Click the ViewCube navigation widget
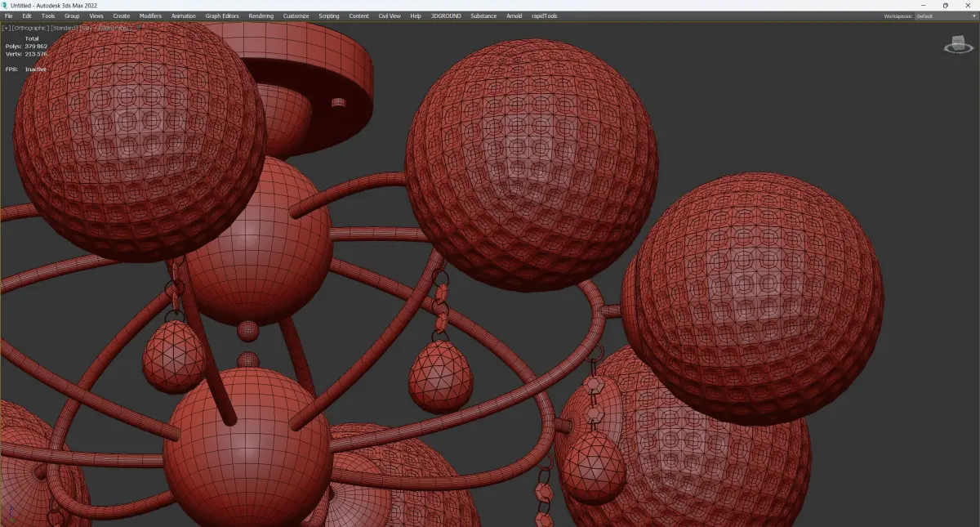The width and height of the screenshot is (980, 527). (x=958, y=45)
